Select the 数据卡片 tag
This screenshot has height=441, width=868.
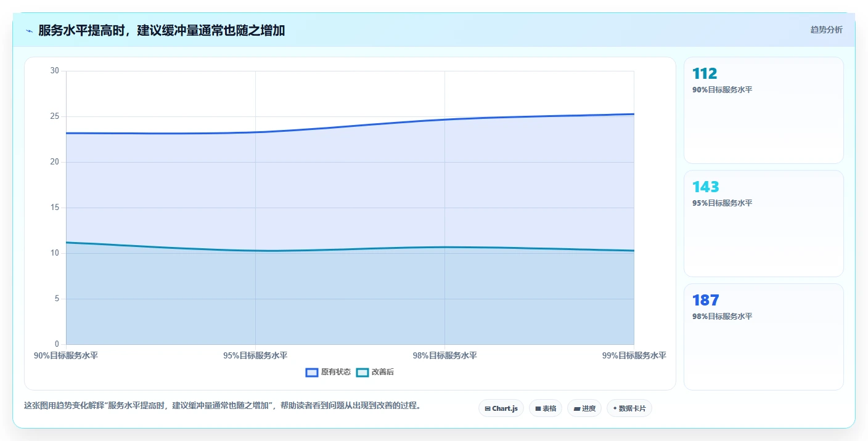tap(629, 408)
